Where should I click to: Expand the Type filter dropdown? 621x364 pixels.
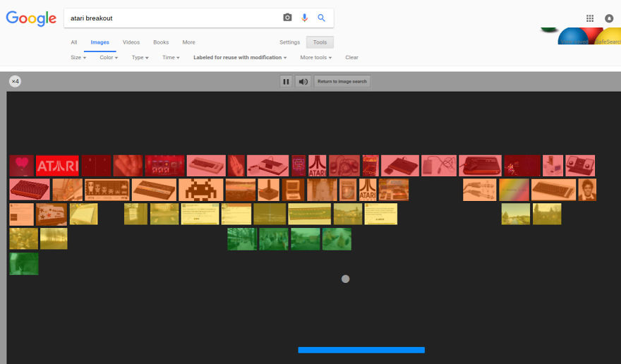click(140, 57)
